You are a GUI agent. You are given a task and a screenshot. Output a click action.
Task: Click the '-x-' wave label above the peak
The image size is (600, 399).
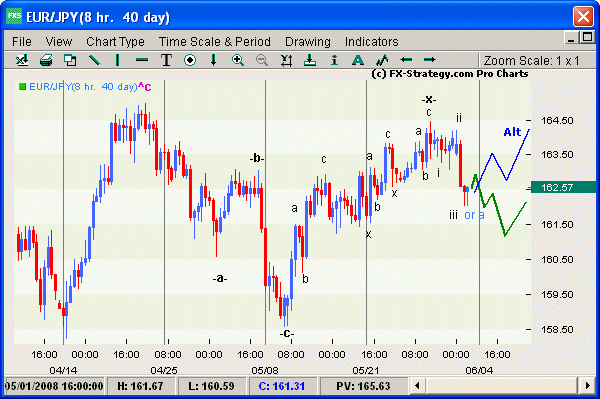point(429,99)
